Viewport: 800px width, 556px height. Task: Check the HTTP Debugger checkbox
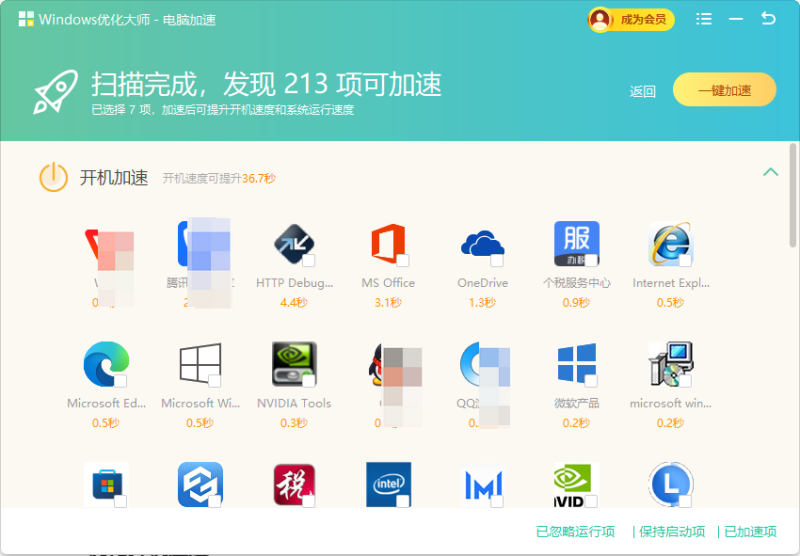tap(308, 261)
